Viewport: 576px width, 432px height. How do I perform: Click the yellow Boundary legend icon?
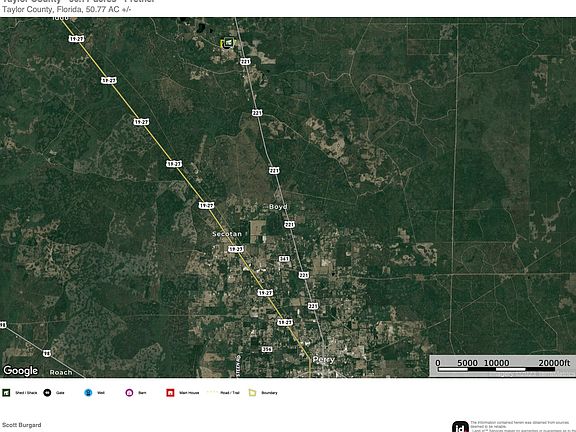[253, 393]
